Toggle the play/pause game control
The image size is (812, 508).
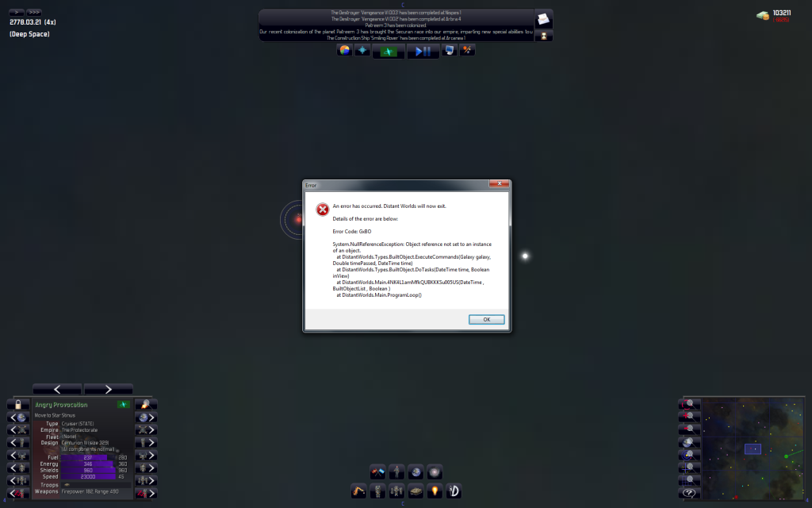(x=423, y=52)
